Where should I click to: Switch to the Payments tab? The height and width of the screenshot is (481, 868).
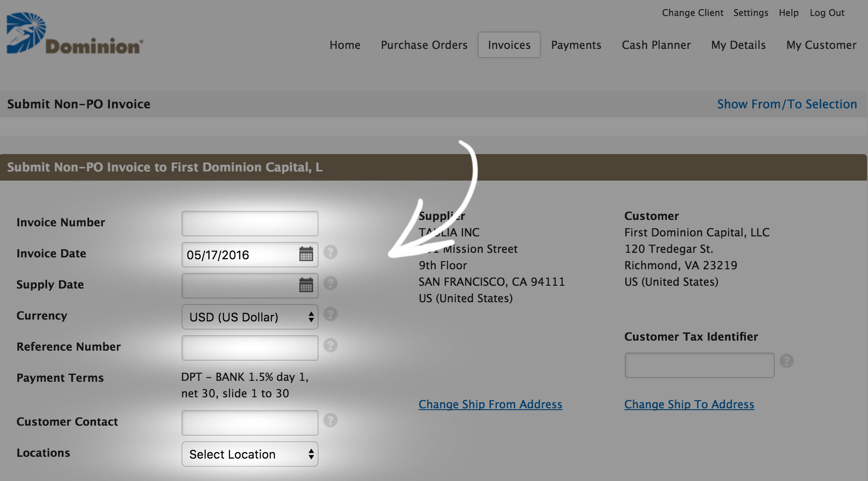click(576, 45)
